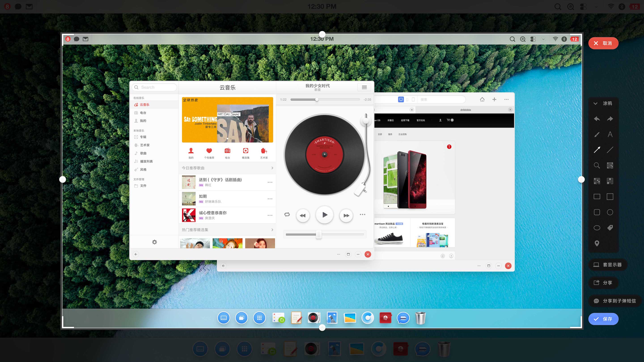Image resolution: width=644 pixels, height=362 pixels.
Task: Click the volume slider handle
Action: [318, 235]
